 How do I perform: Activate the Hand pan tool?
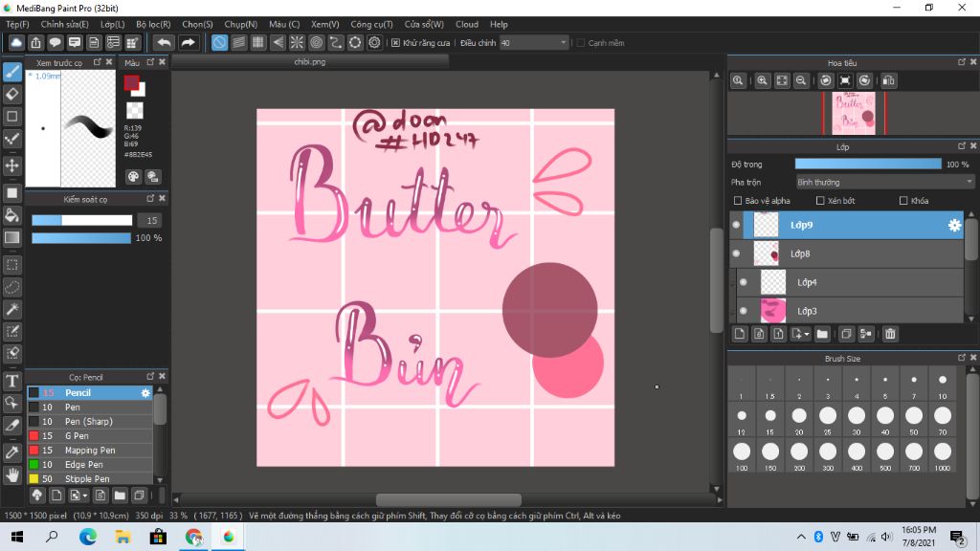[x=12, y=474]
